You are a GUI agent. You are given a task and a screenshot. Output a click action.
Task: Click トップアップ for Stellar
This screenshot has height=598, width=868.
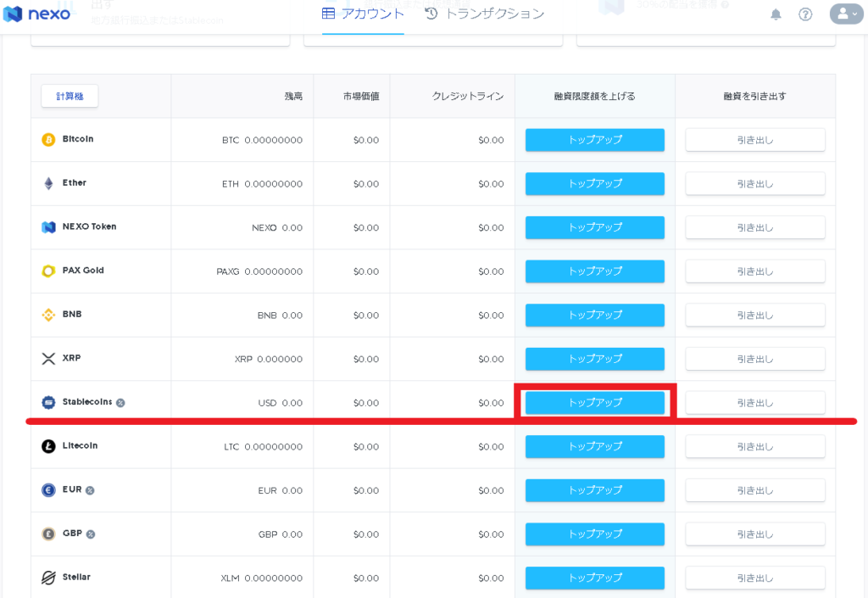[595, 578]
